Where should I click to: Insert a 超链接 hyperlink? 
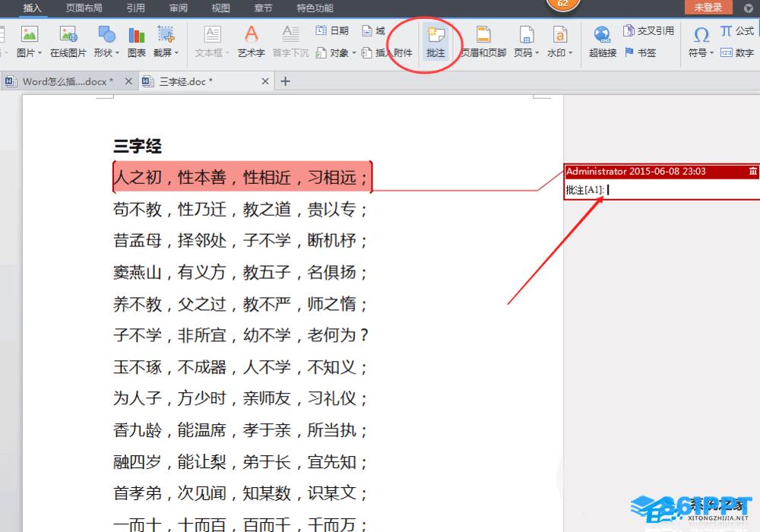point(603,42)
